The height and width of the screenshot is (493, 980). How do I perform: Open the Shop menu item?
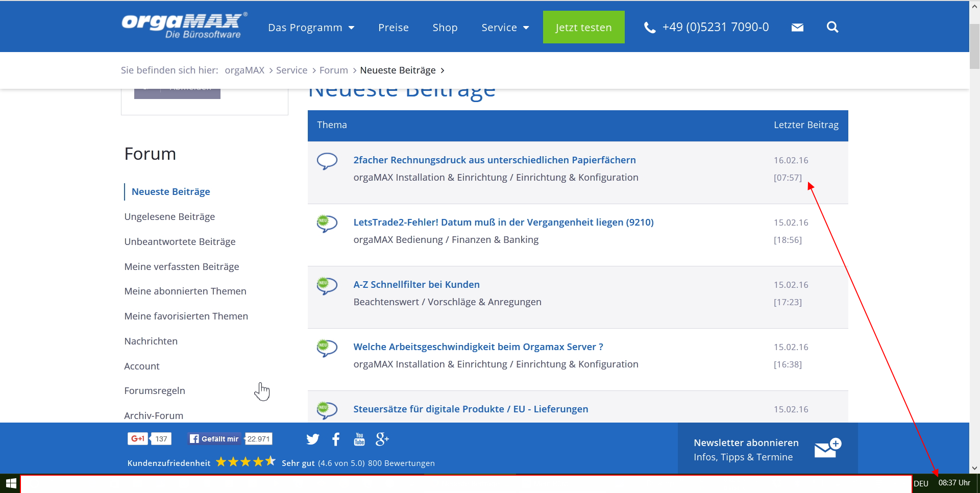(445, 28)
